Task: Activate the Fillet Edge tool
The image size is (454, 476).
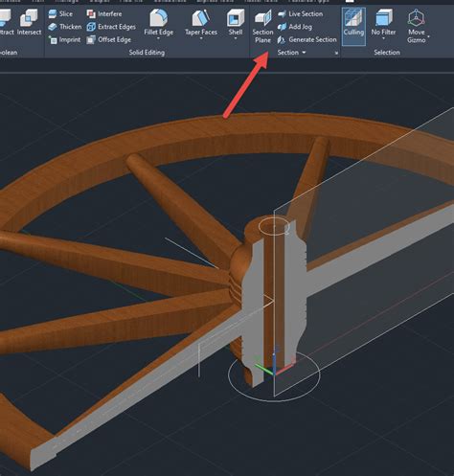Action: [x=159, y=22]
